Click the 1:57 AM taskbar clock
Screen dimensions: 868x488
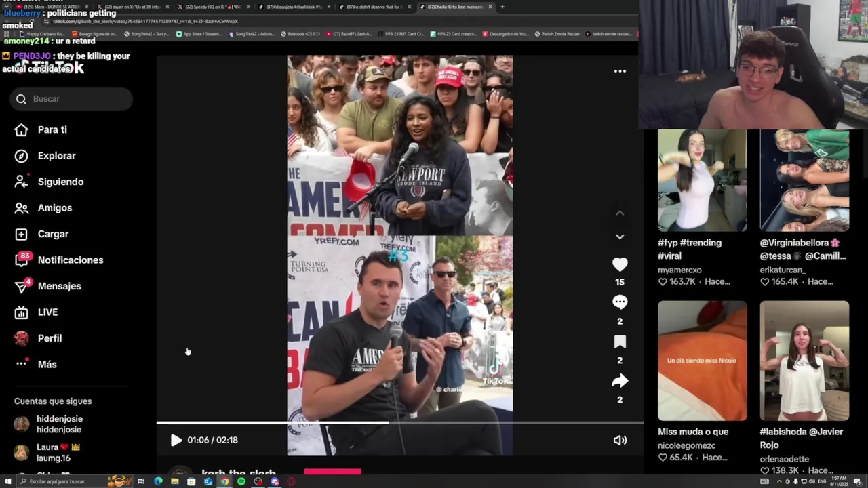(x=839, y=481)
